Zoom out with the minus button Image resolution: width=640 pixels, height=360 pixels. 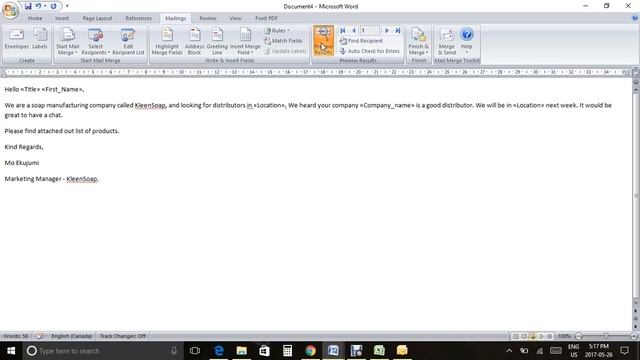pos(578,336)
